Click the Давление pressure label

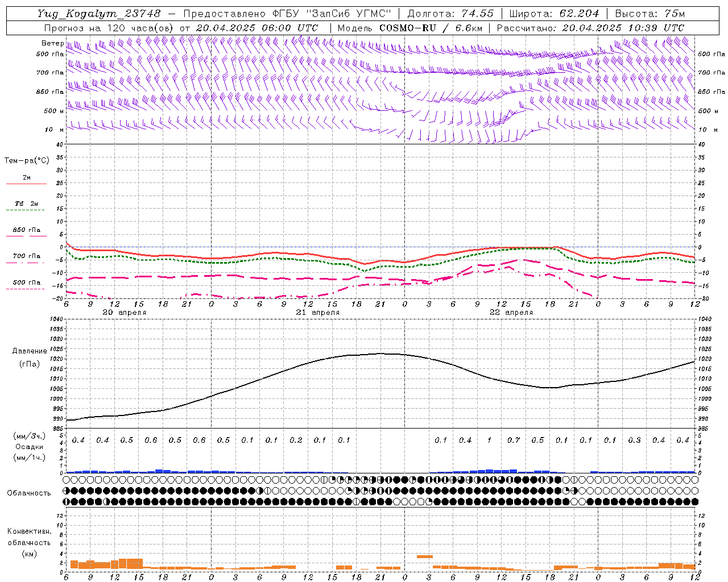click(30, 351)
